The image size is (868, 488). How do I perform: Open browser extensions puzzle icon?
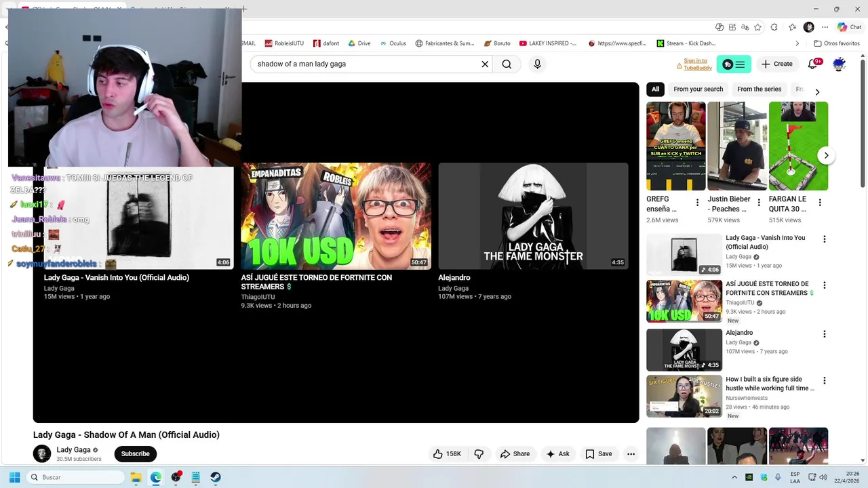point(774,27)
